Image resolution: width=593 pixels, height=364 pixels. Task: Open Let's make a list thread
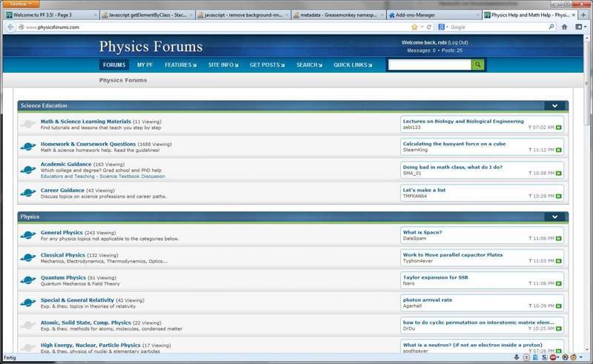click(x=424, y=190)
